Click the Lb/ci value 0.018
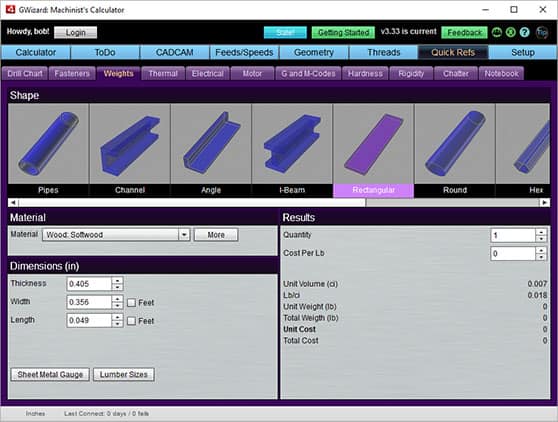The image size is (558, 422). click(x=537, y=295)
